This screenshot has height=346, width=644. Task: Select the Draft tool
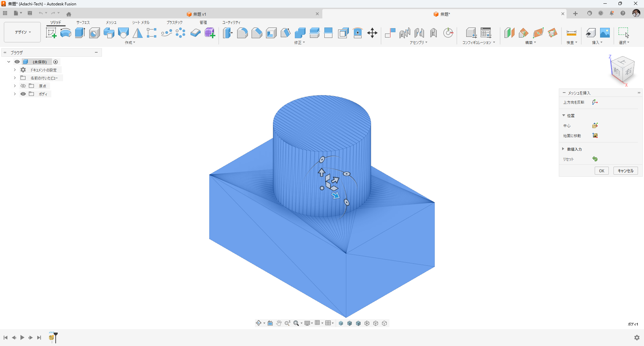(x=286, y=33)
